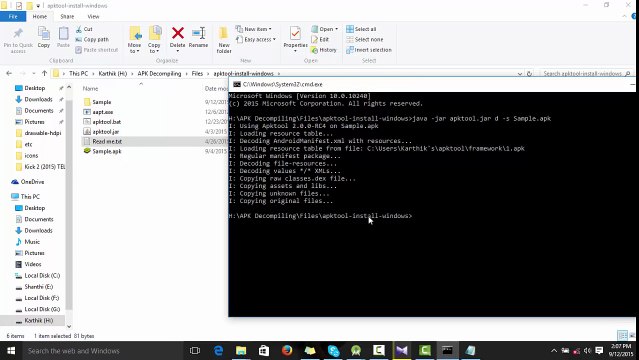The width and height of the screenshot is (639, 360).
Task: Click the Back navigation arrow
Action: click(x=9, y=73)
